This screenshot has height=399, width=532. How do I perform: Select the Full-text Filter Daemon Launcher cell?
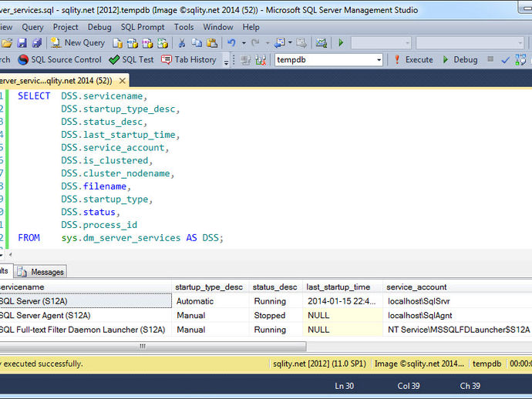[x=86, y=330]
